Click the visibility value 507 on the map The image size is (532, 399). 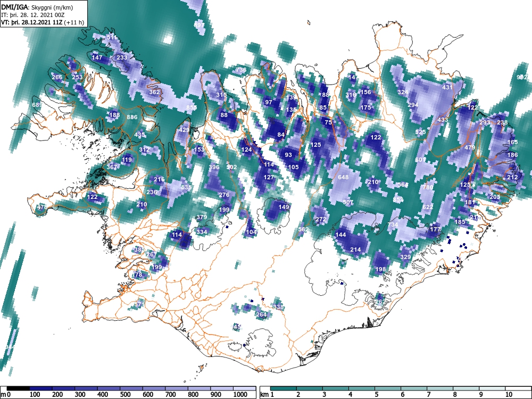[x=348, y=202]
